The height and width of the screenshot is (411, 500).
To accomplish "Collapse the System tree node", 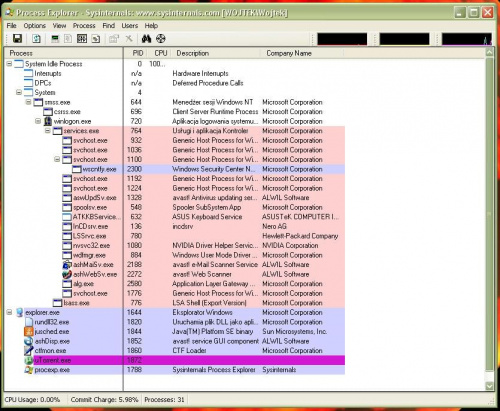I will pyautogui.click(x=19, y=92).
